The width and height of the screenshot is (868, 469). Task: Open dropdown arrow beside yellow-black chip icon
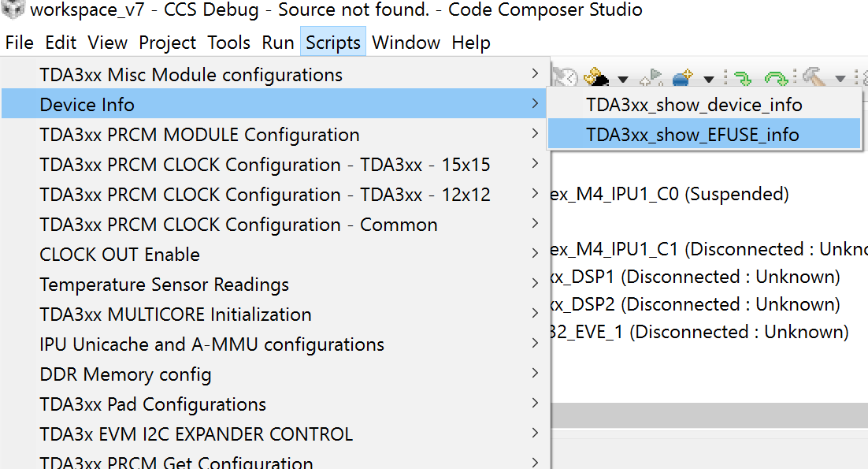pyautogui.click(x=623, y=79)
